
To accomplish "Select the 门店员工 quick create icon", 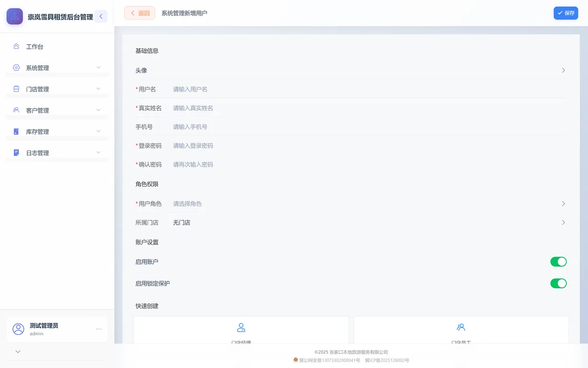I will [461, 328].
